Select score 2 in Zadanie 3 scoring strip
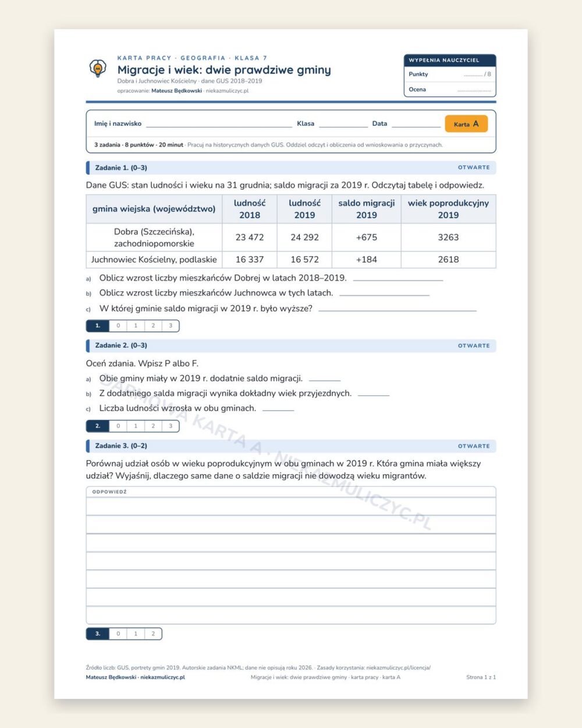This screenshot has width=582, height=728. pyautogui.click(x=153, y=634)
